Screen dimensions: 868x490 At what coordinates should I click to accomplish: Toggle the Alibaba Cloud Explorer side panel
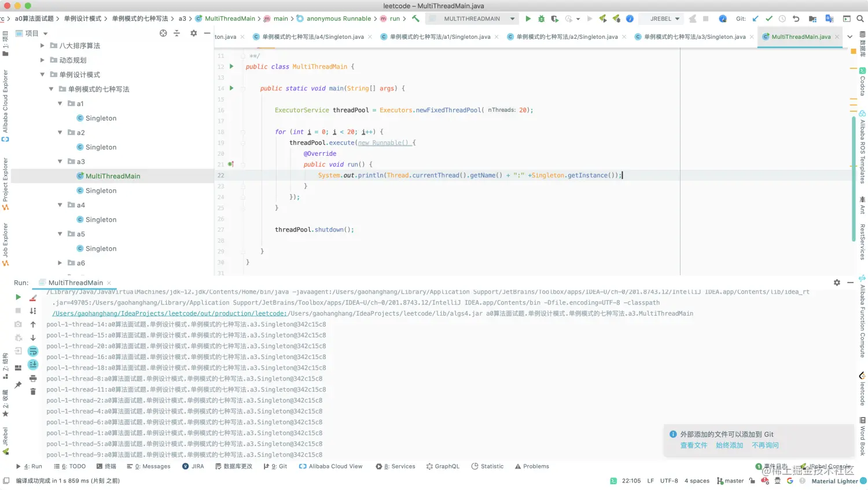(5, 105)
